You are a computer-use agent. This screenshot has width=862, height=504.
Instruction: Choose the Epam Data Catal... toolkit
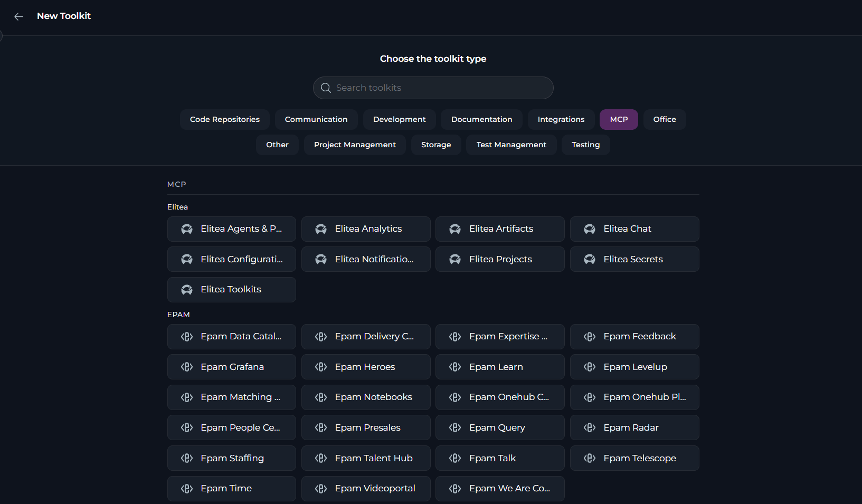coord(232,337)
